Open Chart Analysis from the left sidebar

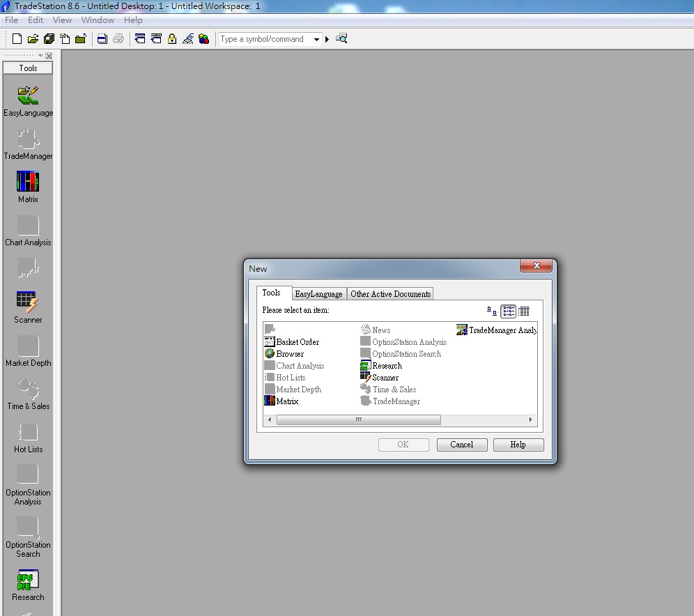28,231
